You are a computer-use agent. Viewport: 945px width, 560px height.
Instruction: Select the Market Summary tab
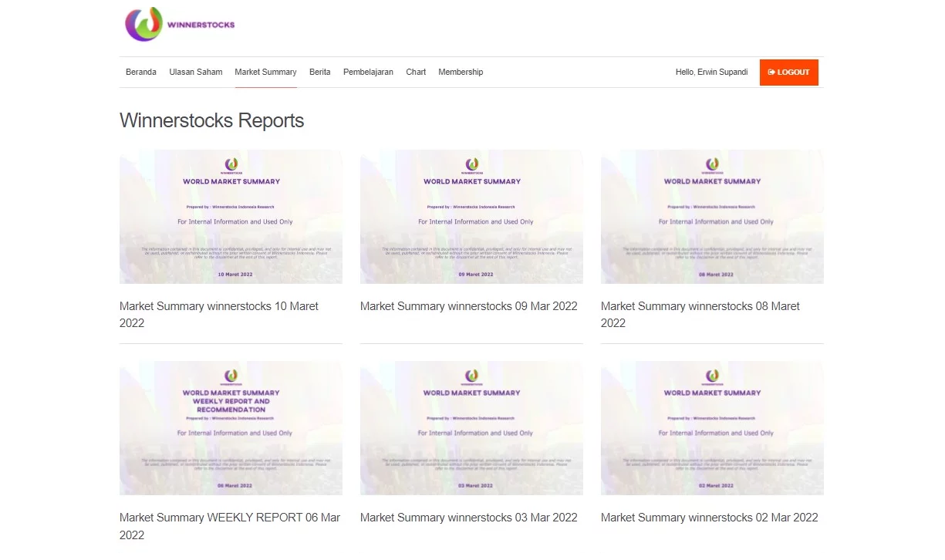(x=265, y=72)
